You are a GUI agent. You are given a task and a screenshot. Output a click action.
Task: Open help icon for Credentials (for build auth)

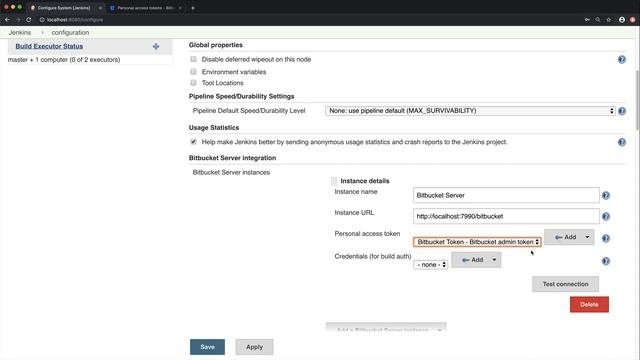click(606, 261)
